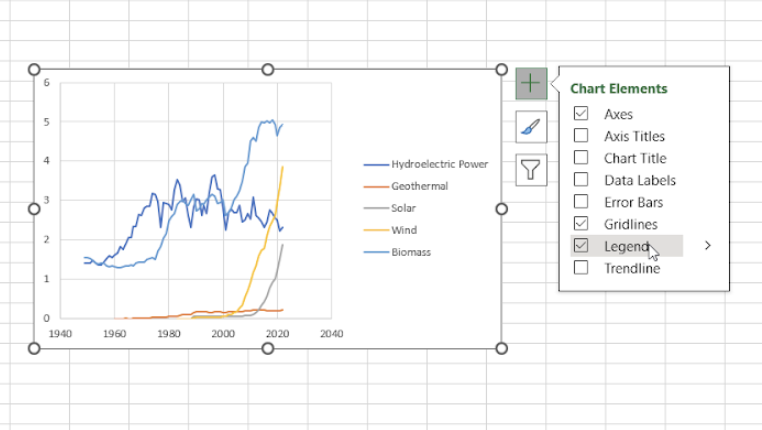Select the top-left chart resize handle

(x=34, y=69)
